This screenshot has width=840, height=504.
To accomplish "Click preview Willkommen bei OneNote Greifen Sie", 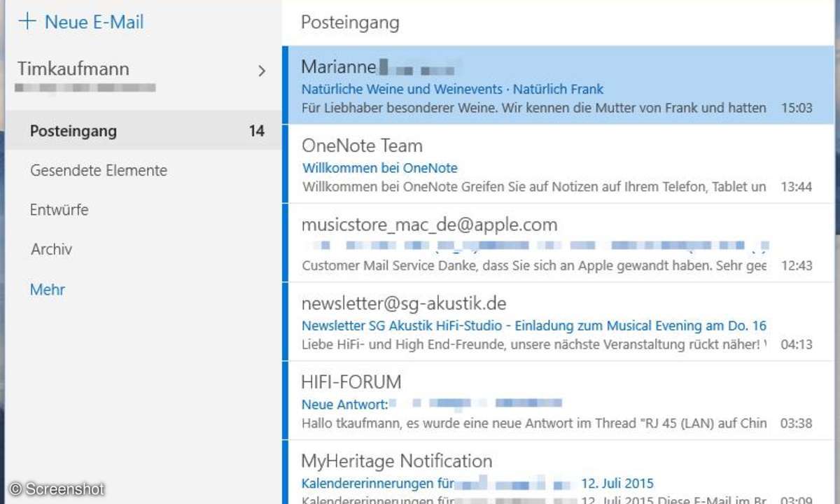I will tap(534, 187).
